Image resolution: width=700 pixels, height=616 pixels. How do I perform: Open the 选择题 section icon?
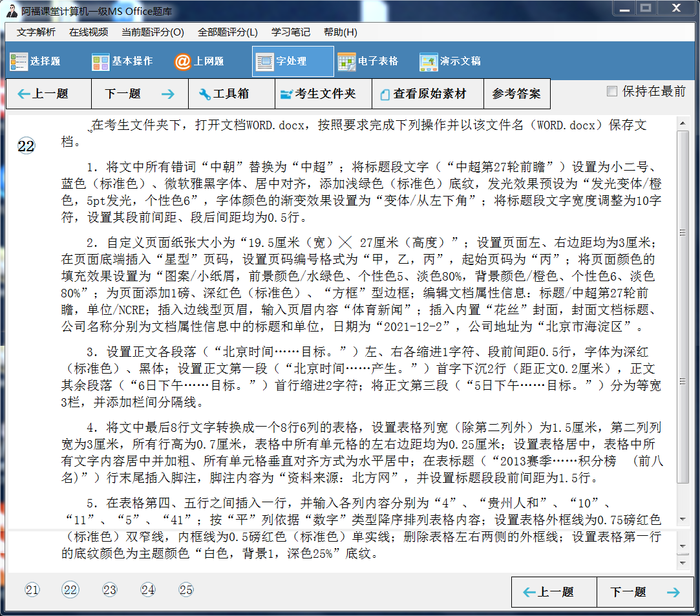coord(19,61)
